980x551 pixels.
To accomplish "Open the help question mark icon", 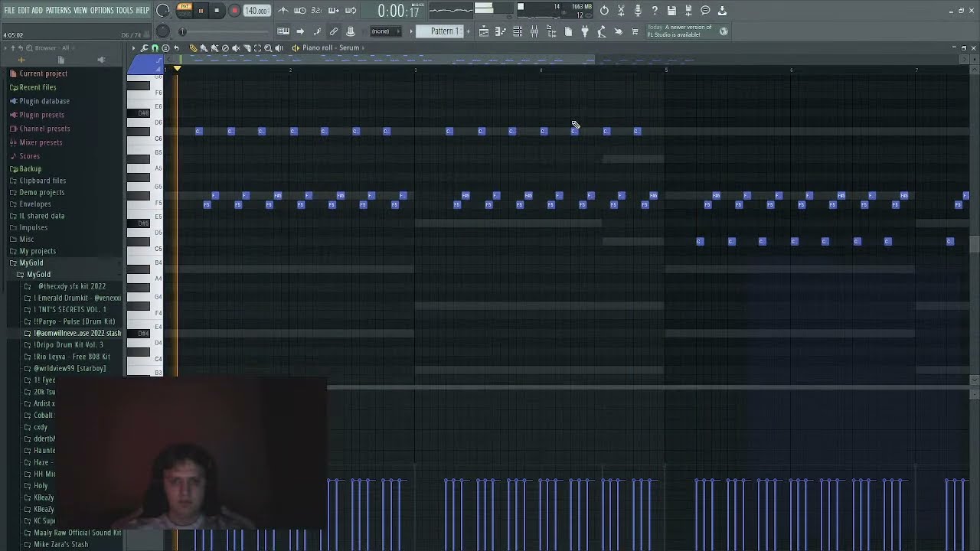I will 655,11.
